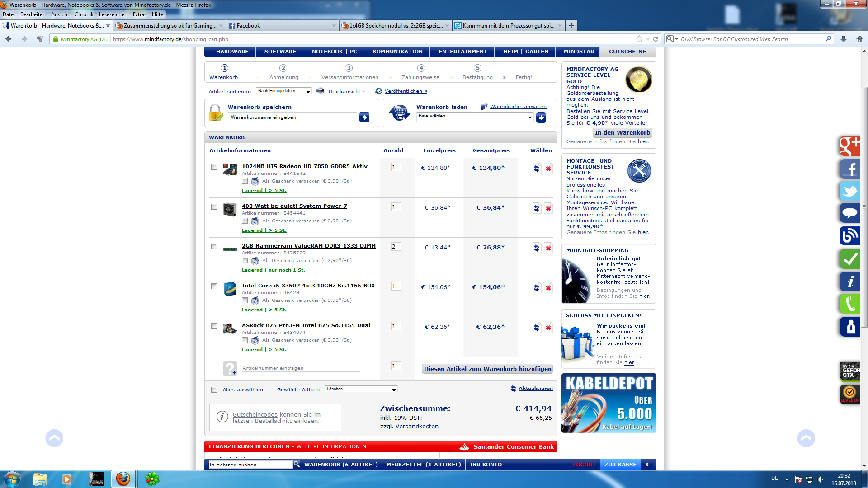Proceed via the ZUR KASSE button
This screenshot has width=868, height=488.
620,465
